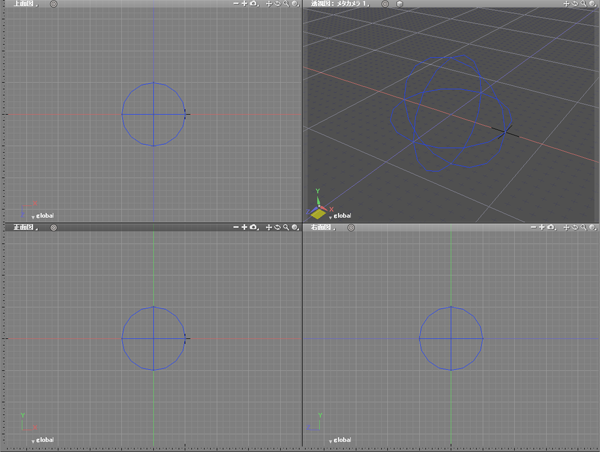Select the magnifier zoom icon in perspective view
Image resolution: width=600 pixels, height=452 pixels.
[585, 4]
